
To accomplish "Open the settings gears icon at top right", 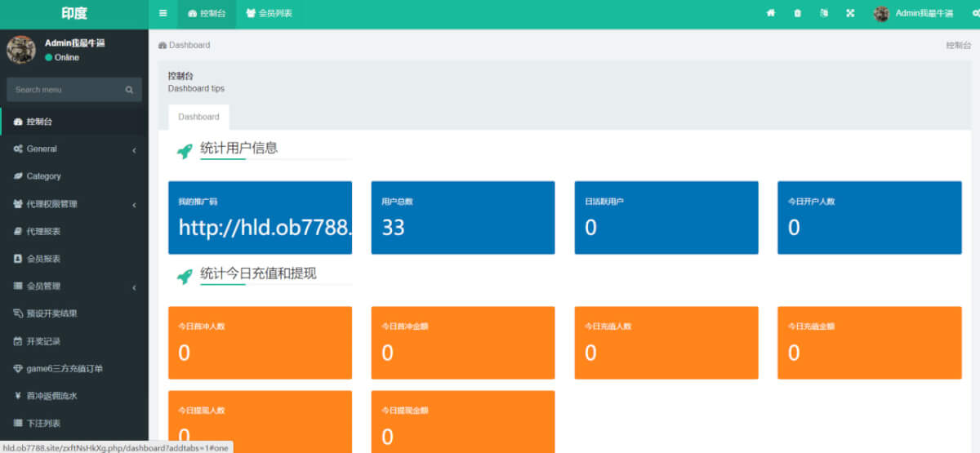I will (975, 14).
